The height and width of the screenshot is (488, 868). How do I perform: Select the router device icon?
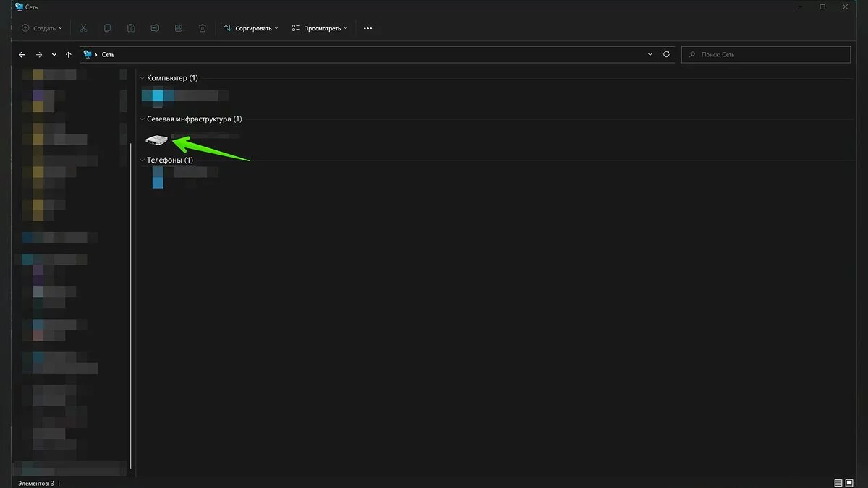coord(156,140)
